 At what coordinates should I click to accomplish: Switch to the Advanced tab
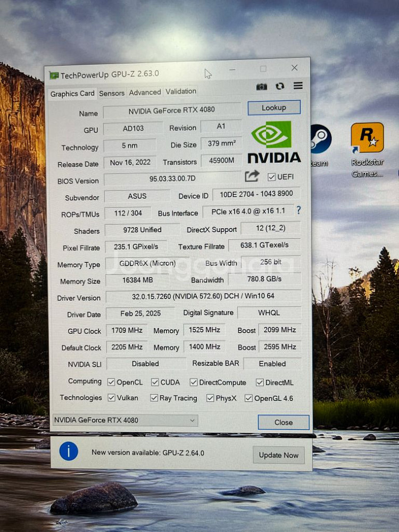(x=145, y=92)
